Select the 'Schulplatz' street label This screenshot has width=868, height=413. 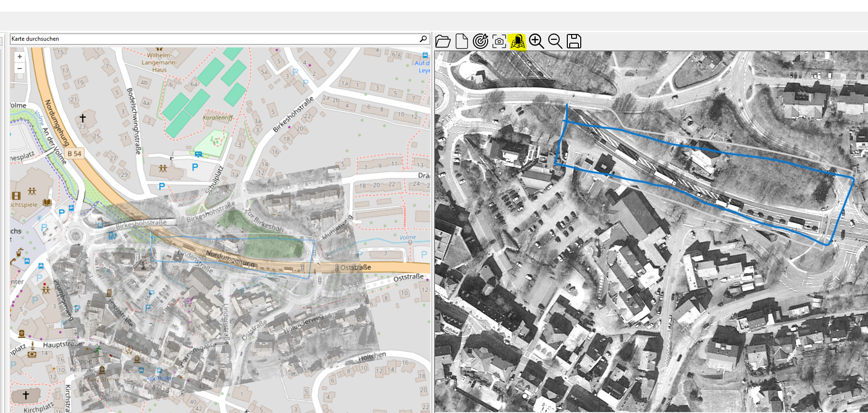[x=214, y=180]
